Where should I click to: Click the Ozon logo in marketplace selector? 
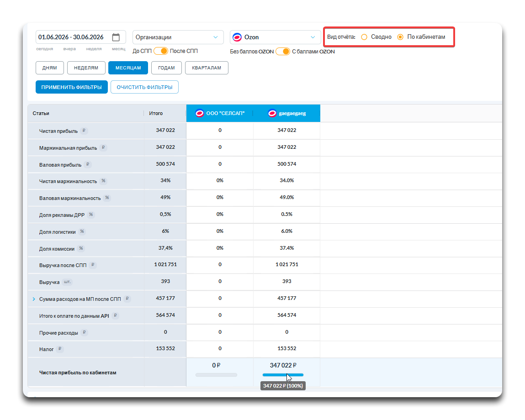237,37
